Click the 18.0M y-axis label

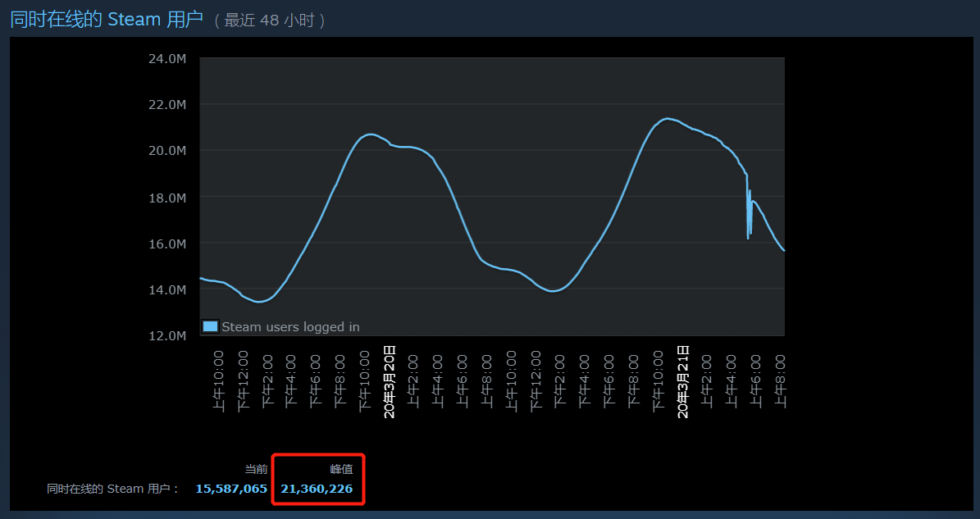point(167,197)
